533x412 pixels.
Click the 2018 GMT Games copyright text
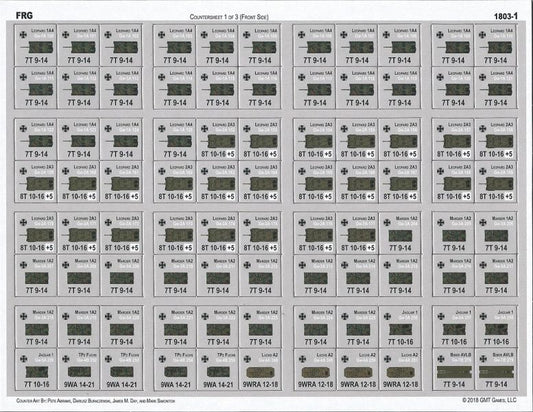pyautogui.click(x=489, y=400)
